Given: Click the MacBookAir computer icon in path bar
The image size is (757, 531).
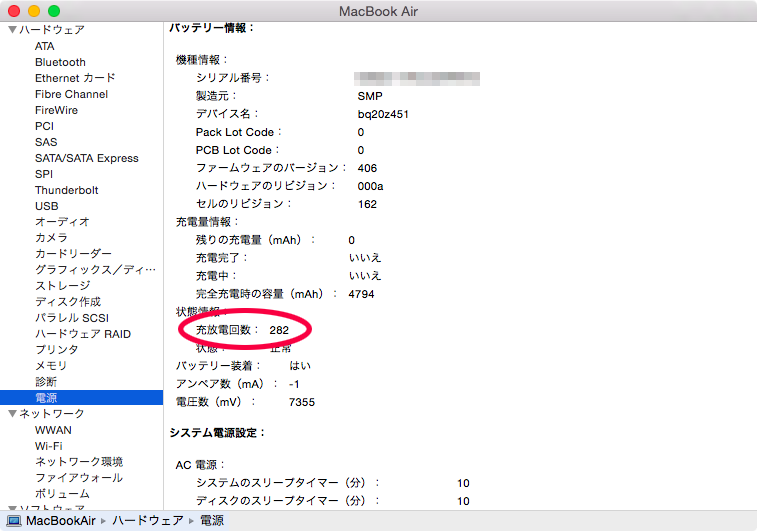Looking at the screenshot, I should tap(14, 521).
